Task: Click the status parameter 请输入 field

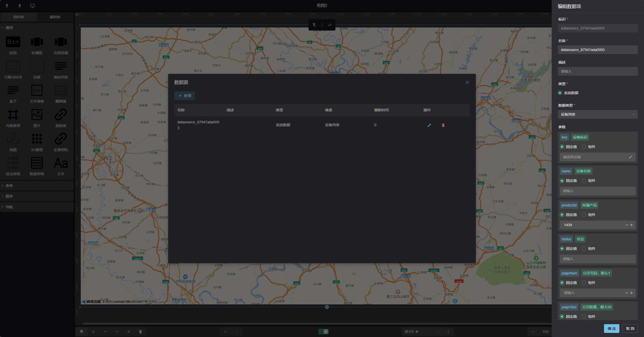Action: [598, 259]
